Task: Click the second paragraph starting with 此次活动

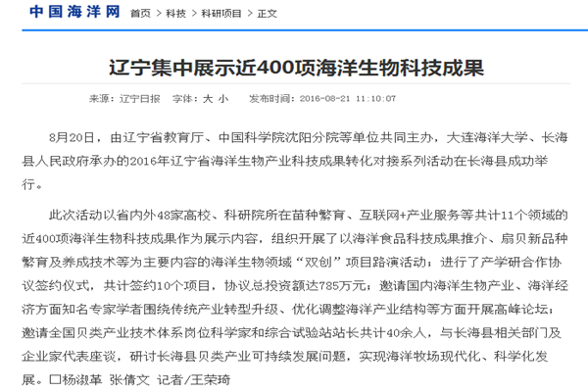Action: [x=294, y=288]
